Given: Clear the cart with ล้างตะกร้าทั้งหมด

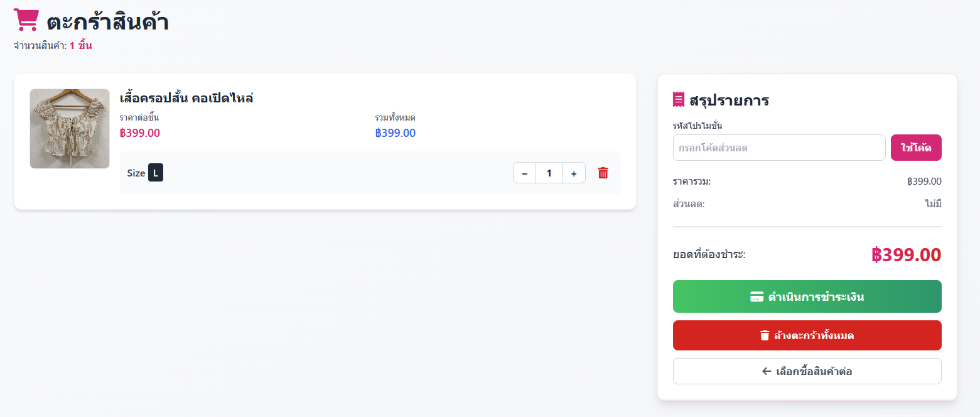Looking at the screenshot, I should click(x=807, y=335).
